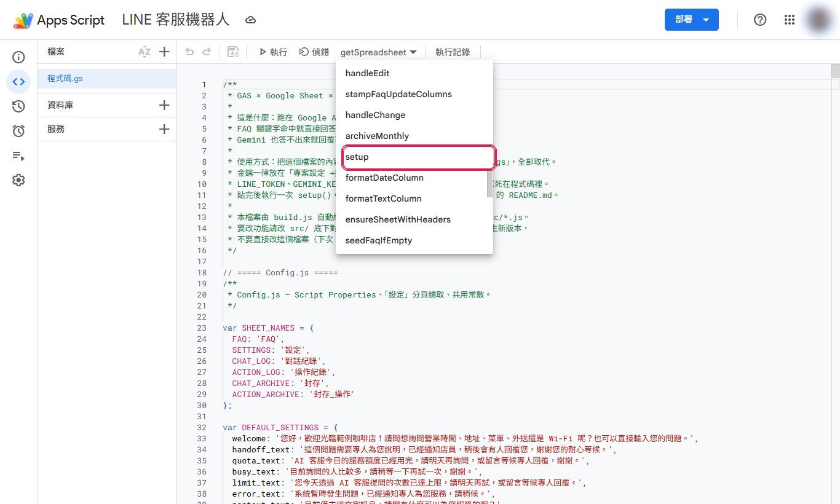Click the Google account avatar
The width and height of the screenshot is (840, 504).
coord(819,20)
